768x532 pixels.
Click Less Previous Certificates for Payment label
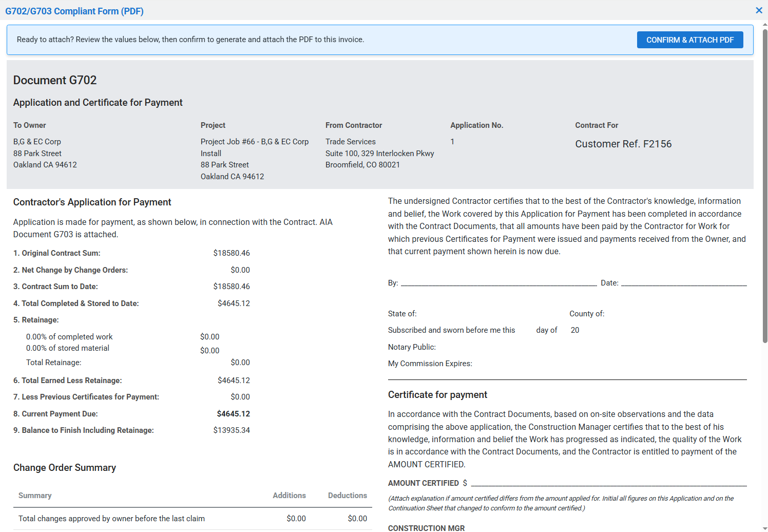point(86,397)
